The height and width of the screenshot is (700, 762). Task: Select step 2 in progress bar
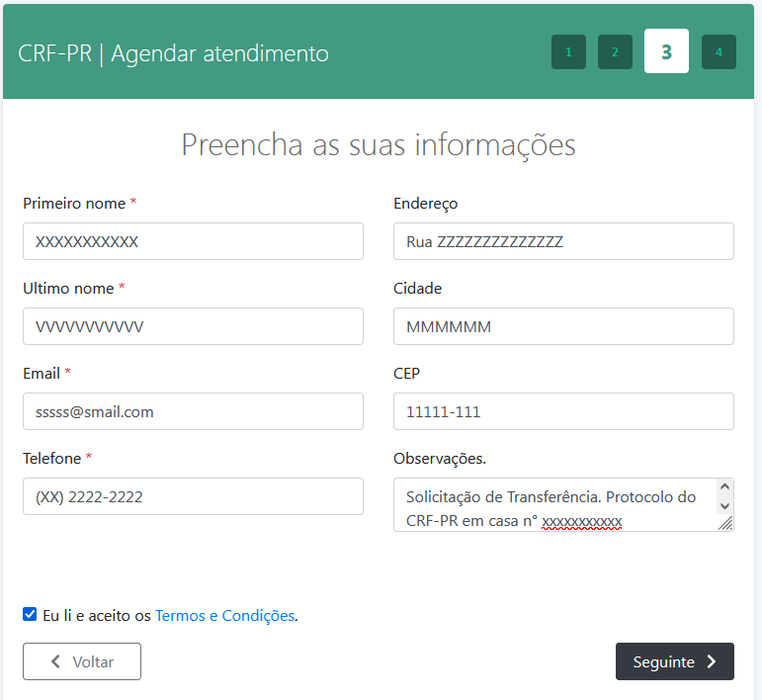tap(615, 52)
